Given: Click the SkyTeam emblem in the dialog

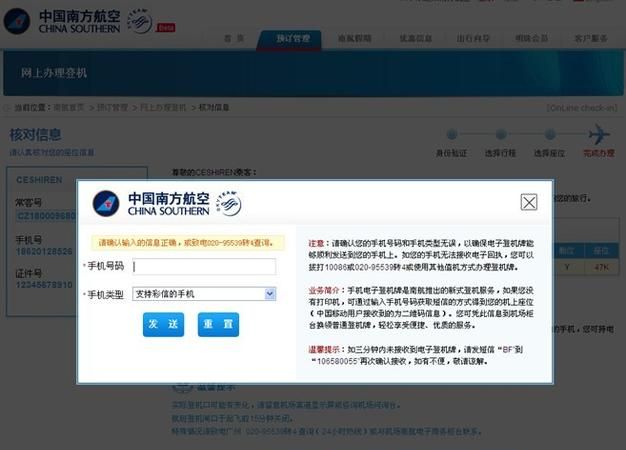Looking at the screenshot, I should 228,204.
